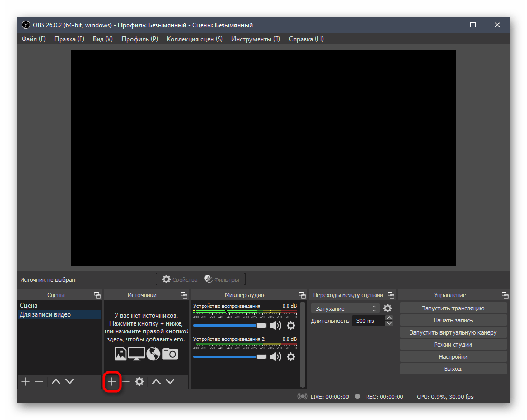527x420 pixels.
Task: Add a new source in Источники panel
Action: coord(112,381)
